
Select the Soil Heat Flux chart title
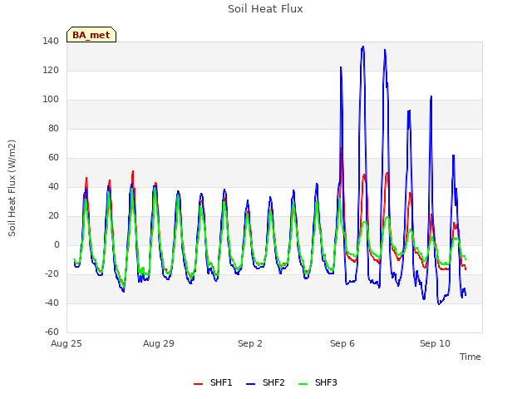point(265,9)
